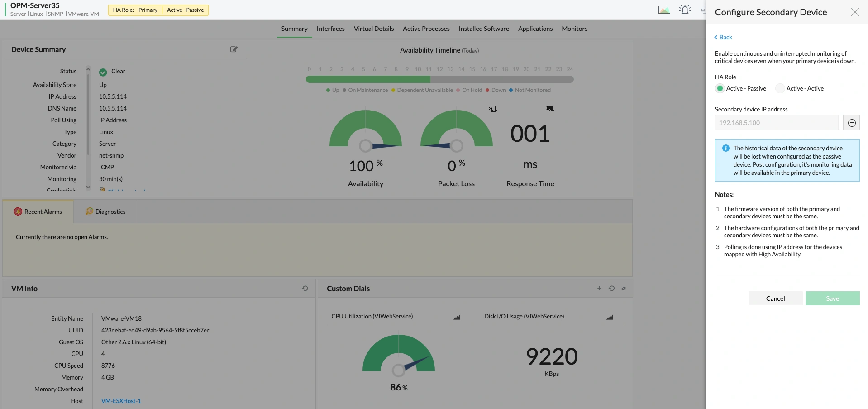
Task: Switch to the Interfaces tab
Action: [330, 29]
